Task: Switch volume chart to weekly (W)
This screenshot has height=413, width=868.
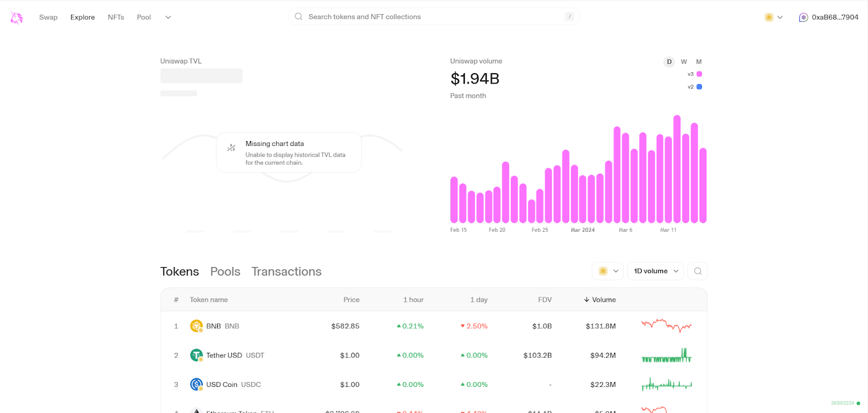Action: point(684,62)
